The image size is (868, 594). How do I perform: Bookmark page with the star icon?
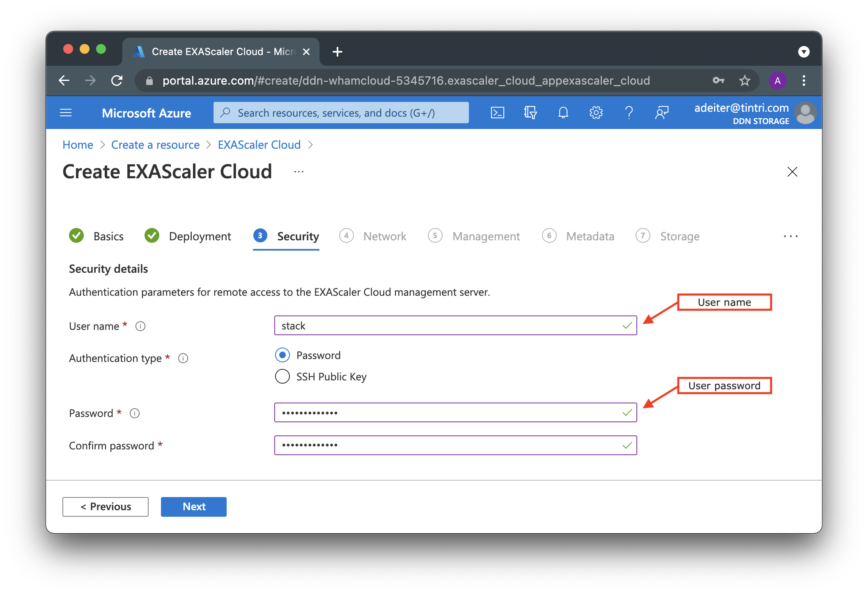744,81
